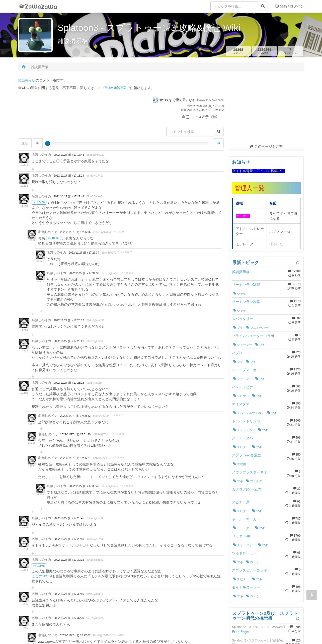Click the scroll-to-bottom down arrow button
322x644 pixels.
pyautogui.click(x=312, y=595)
